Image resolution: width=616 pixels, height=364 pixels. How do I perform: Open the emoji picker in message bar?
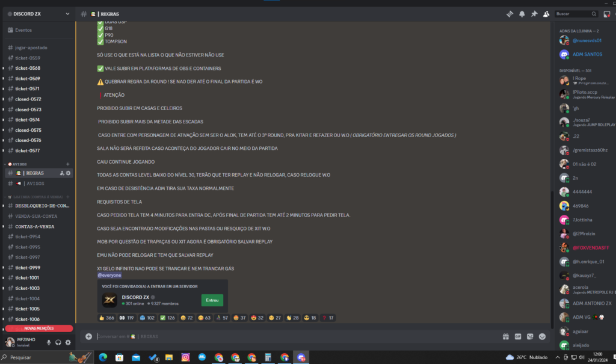point(542,336)
